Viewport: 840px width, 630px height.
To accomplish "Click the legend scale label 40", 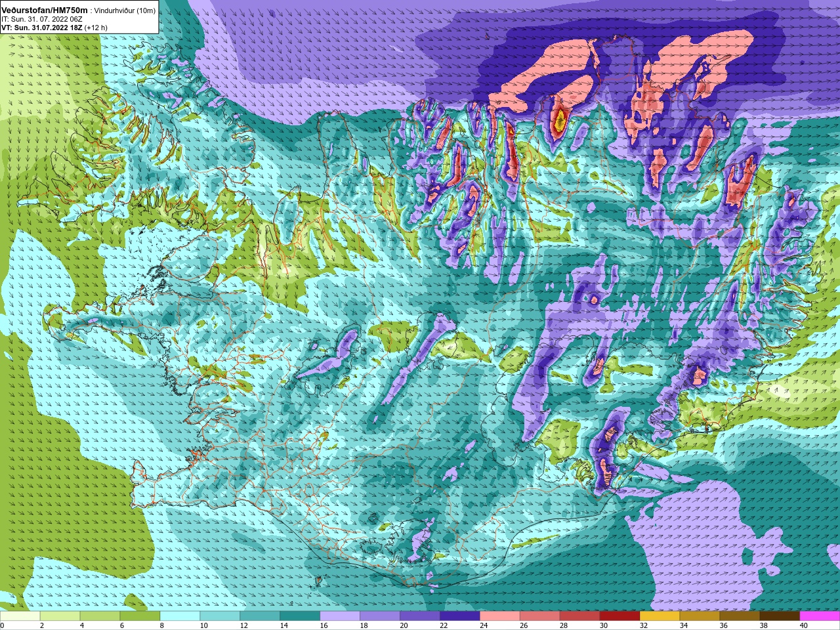I will (x=805, y=625).
